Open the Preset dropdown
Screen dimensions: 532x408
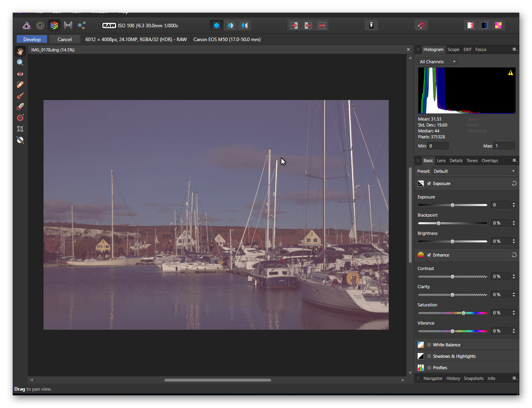point(474,171)
